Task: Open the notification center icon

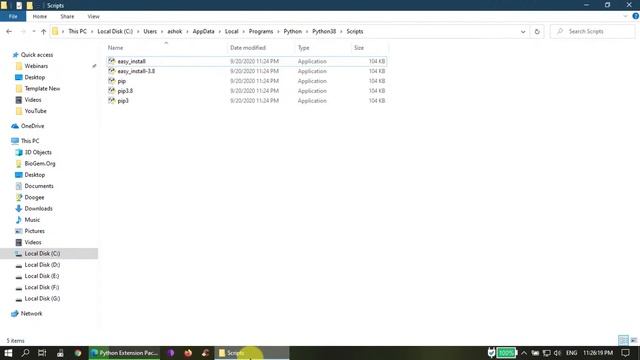Action: point(625,353)
